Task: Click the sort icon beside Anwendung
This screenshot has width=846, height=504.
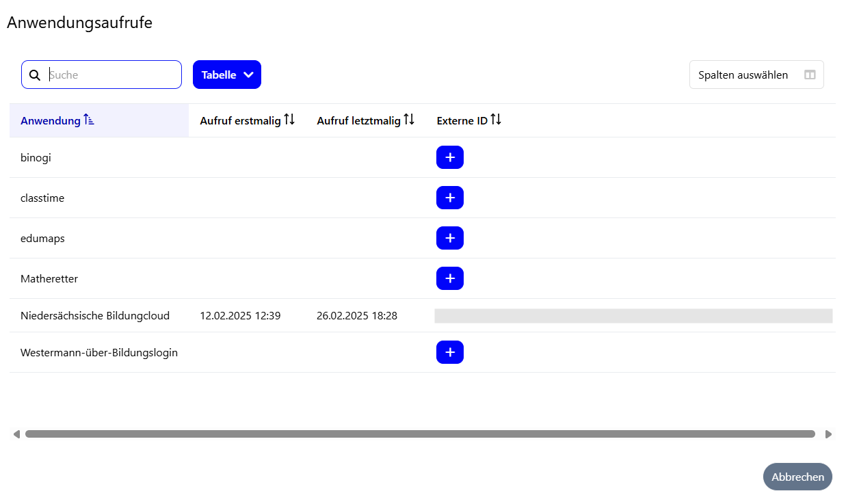Action: (89, 120)
